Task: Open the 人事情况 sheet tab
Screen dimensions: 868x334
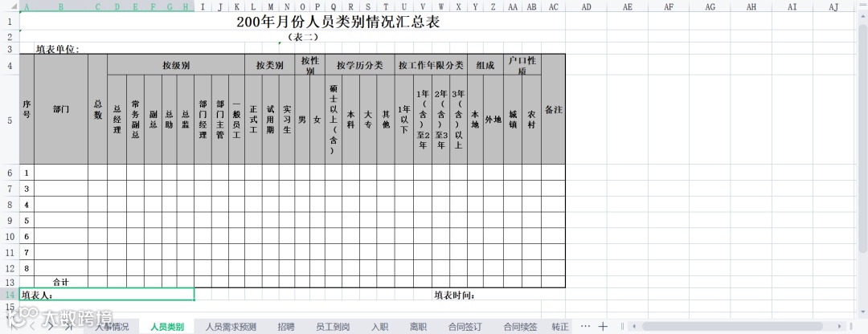Action: click(x=112, y=327)
